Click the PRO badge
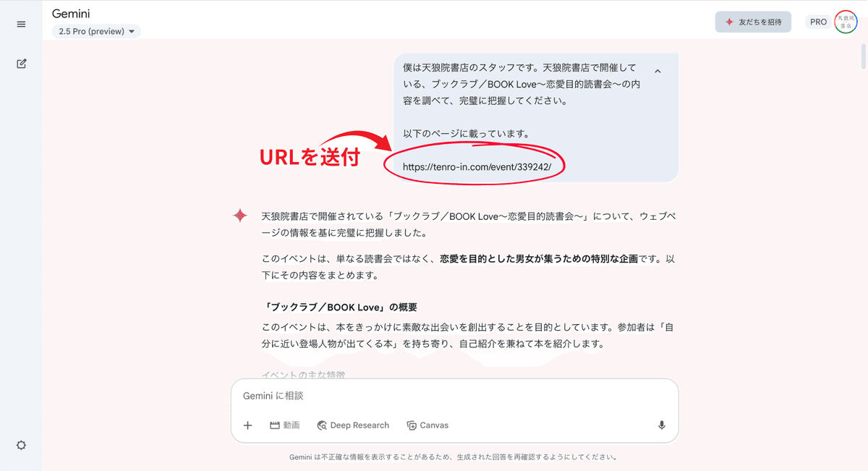Viewport: 868px width, 471px height. 818,22
